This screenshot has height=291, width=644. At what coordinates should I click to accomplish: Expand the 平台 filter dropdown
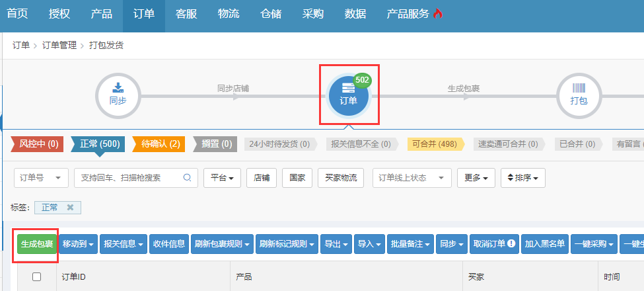point(222,177)
